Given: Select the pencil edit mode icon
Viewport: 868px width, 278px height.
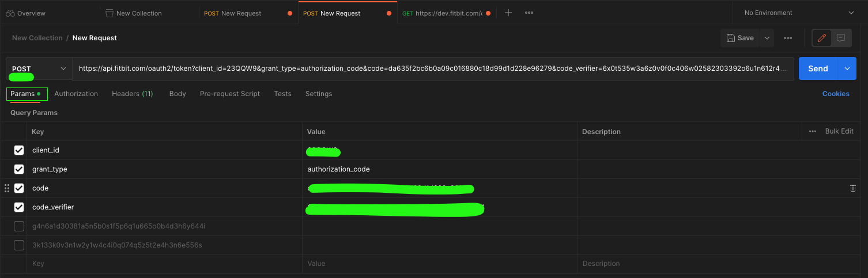Looking at the screenshot, I should coord(822,38).
